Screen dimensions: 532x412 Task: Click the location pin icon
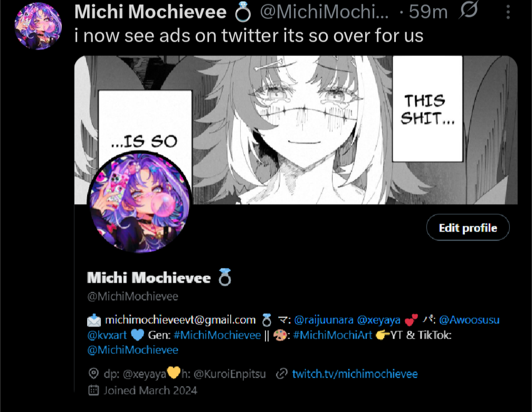point(93,373)
